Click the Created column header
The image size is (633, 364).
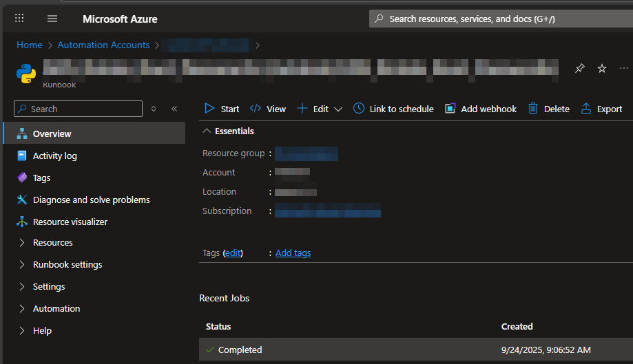click(517, 327)
